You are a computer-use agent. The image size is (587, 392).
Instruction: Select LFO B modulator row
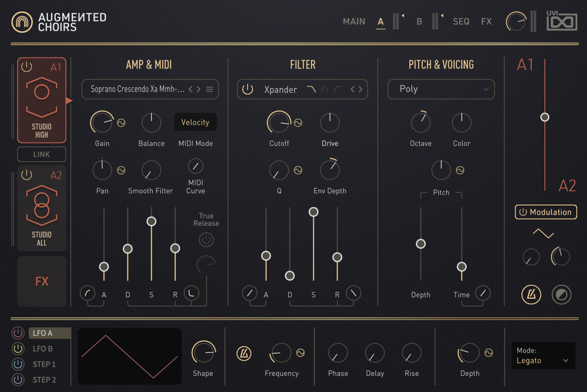[x=43, y=348]
